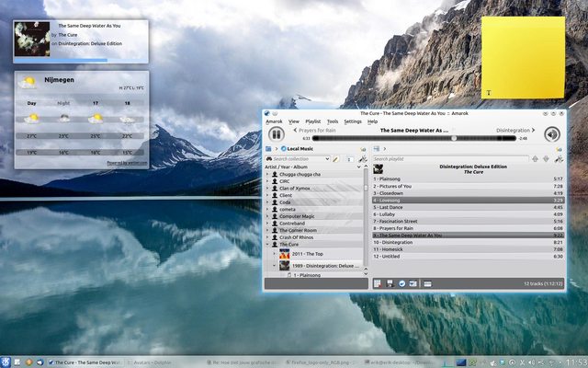Open the View menu

pos(294,121)
